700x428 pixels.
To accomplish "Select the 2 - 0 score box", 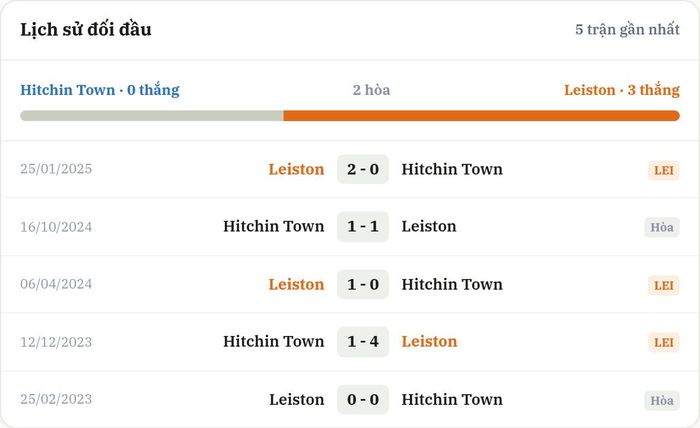I will (363, 169).
